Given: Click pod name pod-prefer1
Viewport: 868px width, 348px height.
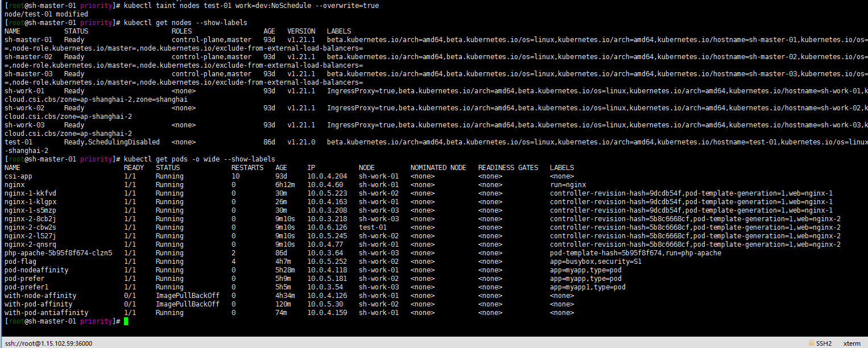Looking at the screenshot, I should coord(26,287).
